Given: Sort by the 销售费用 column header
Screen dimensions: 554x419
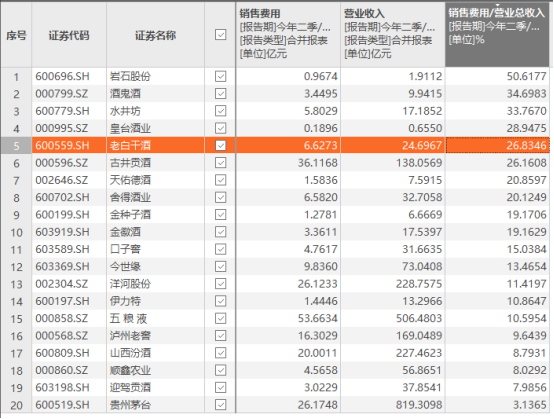Looking at the screenshot, I should (288, 34).
